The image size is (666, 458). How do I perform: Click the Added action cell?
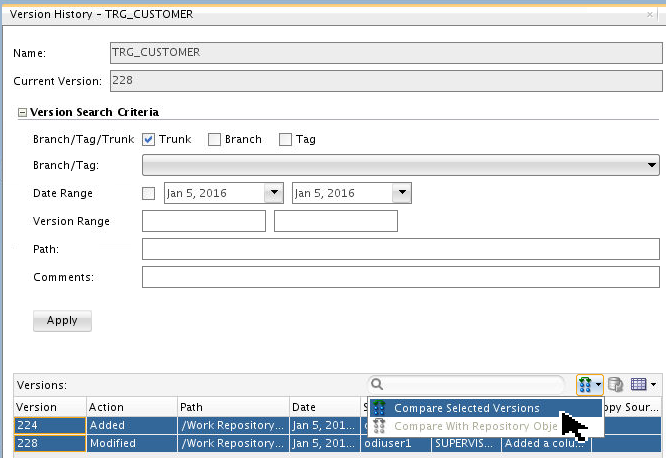[132, 425]
